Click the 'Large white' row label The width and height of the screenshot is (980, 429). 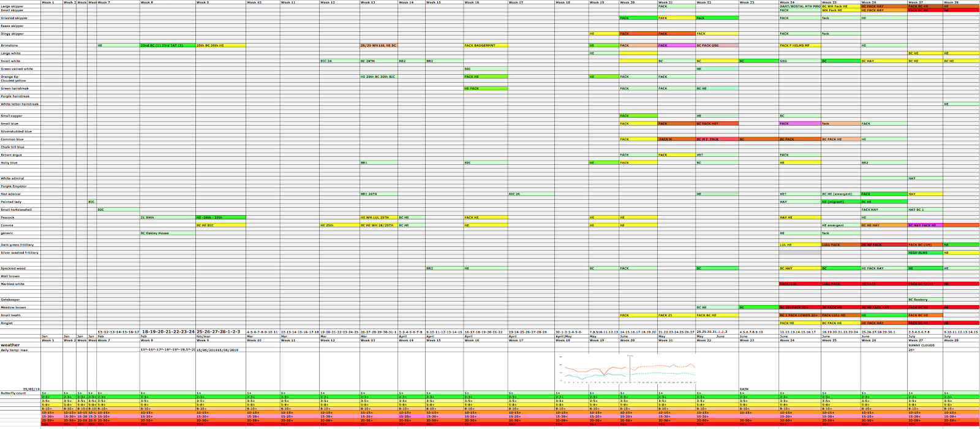point(10,53)
